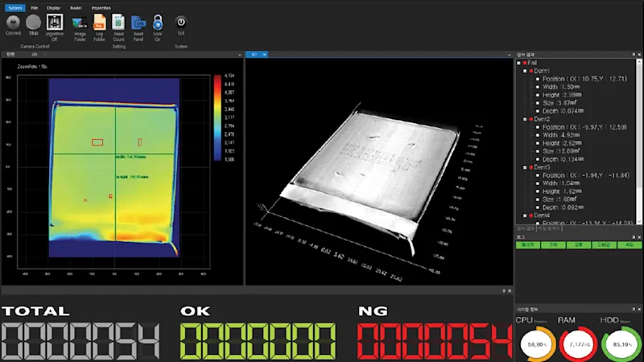
Task: Switch to the Inspection ribbon tab
Action: point(101,6)
